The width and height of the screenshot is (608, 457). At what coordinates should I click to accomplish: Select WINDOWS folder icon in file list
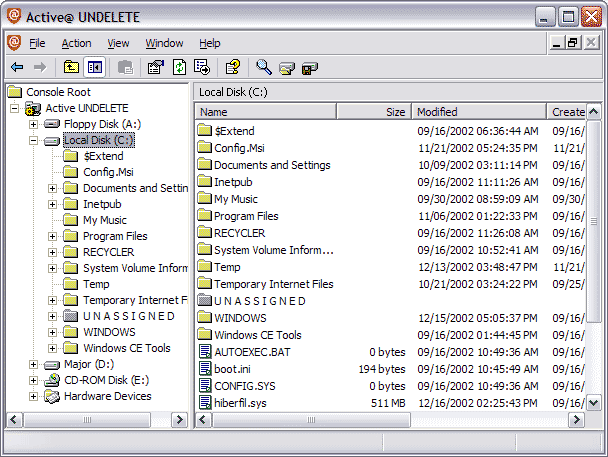(204, 317)
